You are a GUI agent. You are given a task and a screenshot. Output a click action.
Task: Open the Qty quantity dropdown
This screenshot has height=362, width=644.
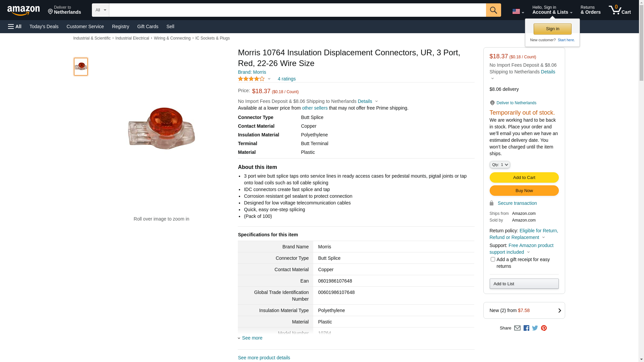tap(500, 165)
